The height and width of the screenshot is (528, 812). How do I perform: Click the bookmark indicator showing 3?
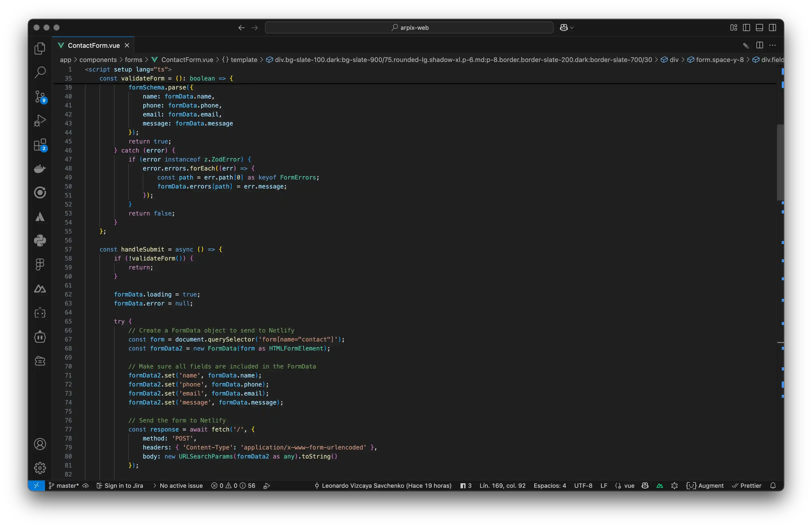(466, 486)
